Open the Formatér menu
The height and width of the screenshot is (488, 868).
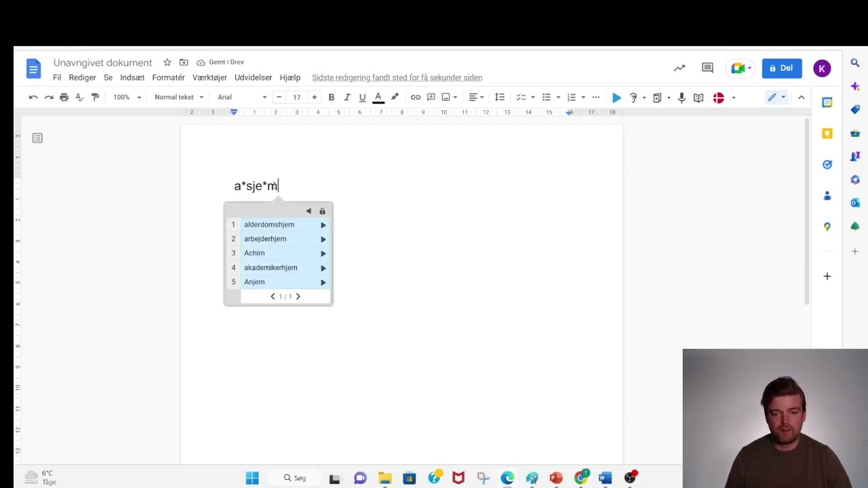[x=168, y=77]
